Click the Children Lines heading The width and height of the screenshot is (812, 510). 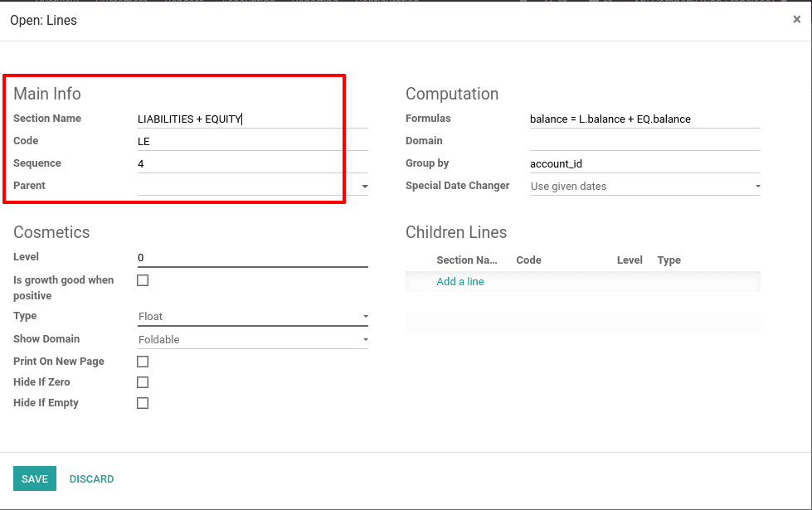coord(456,232)
